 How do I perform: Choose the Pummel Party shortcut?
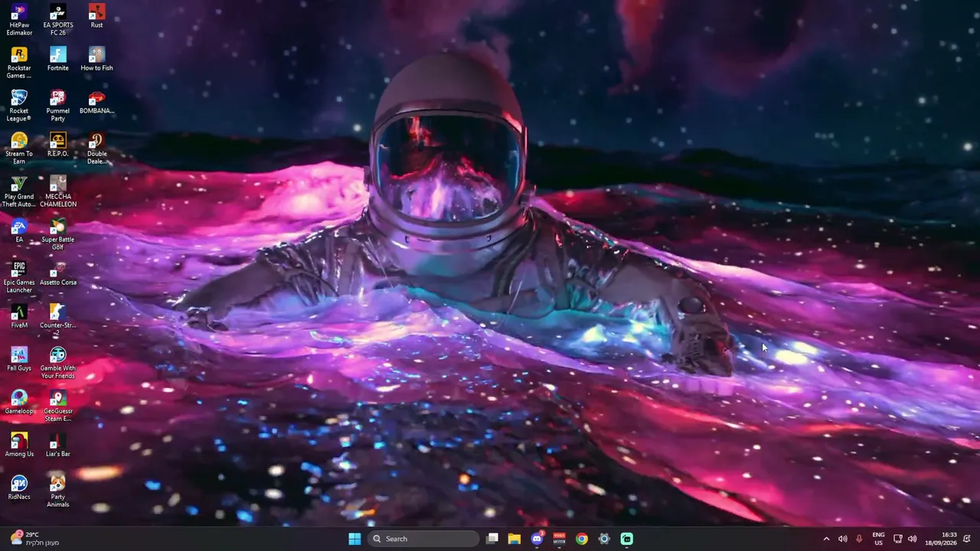[x=58, y=106]
